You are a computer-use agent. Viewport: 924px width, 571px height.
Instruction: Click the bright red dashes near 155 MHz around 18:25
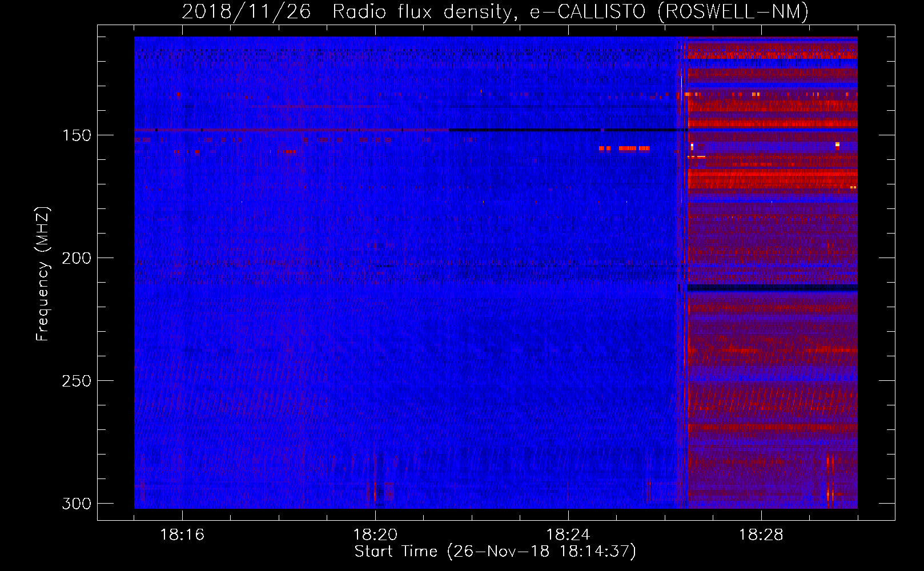click(x=625, y=148)
